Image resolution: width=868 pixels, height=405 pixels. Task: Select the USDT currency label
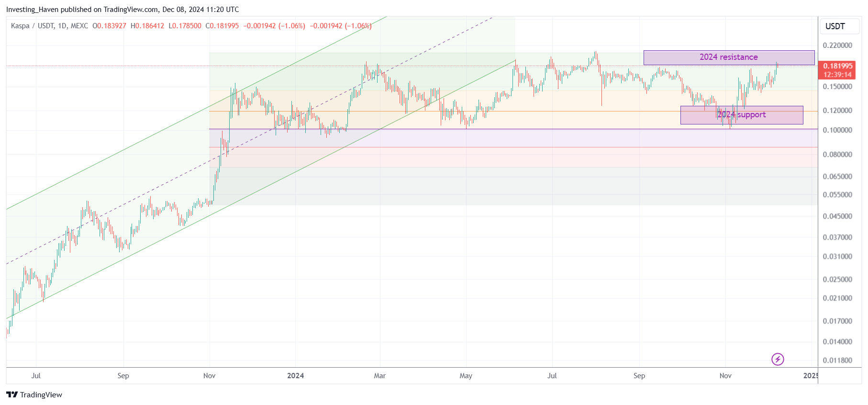click(x=835, y=26)
